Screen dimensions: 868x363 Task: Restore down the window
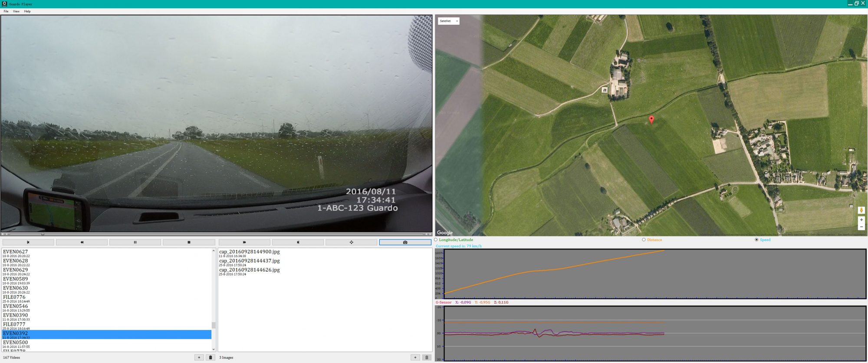click(857, 3)
